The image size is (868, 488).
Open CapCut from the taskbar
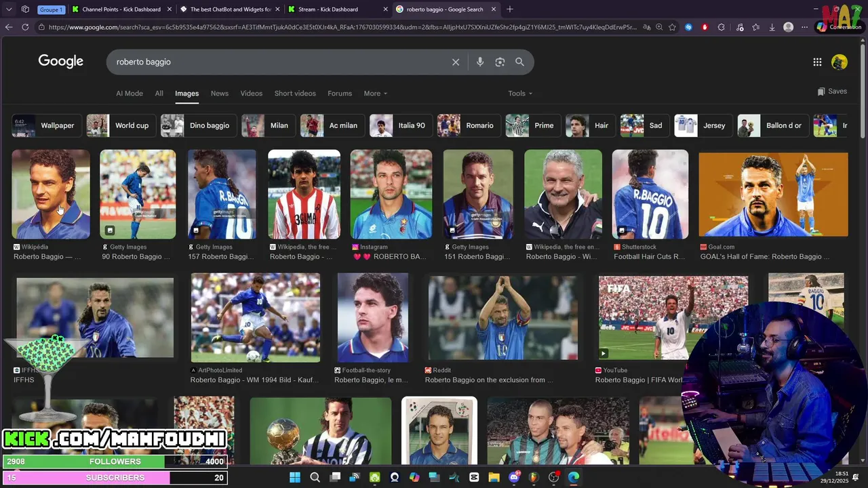(474, 477)
